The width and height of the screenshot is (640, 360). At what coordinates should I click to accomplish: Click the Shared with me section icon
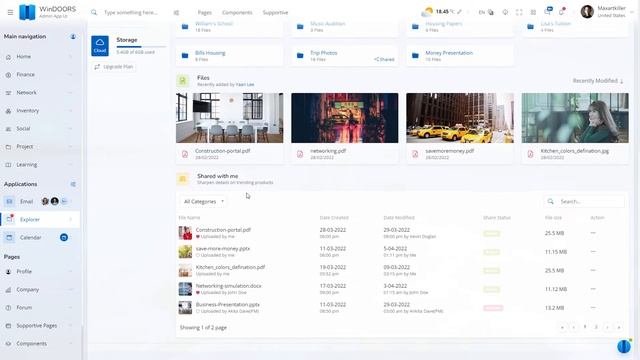[x=183, y=179]
